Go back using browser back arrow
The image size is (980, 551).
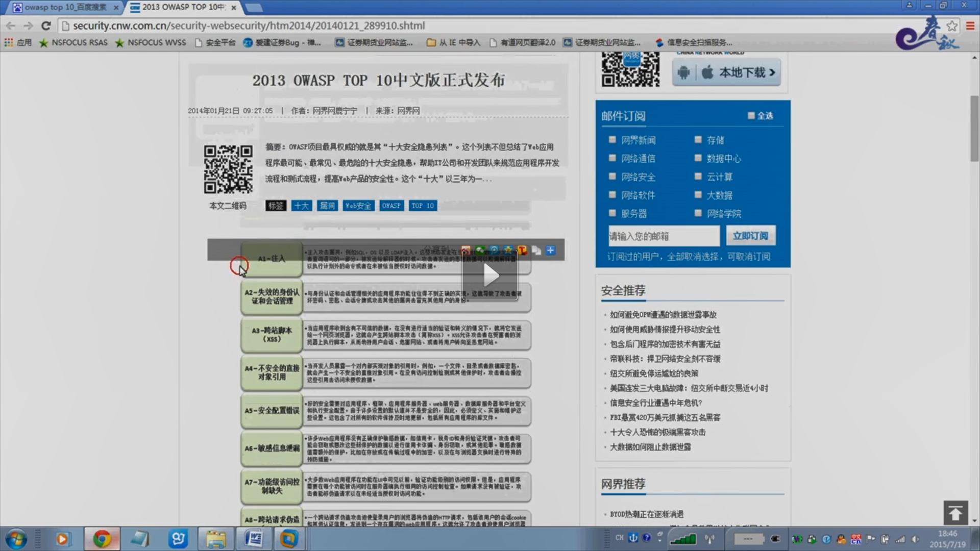point(10,26)
